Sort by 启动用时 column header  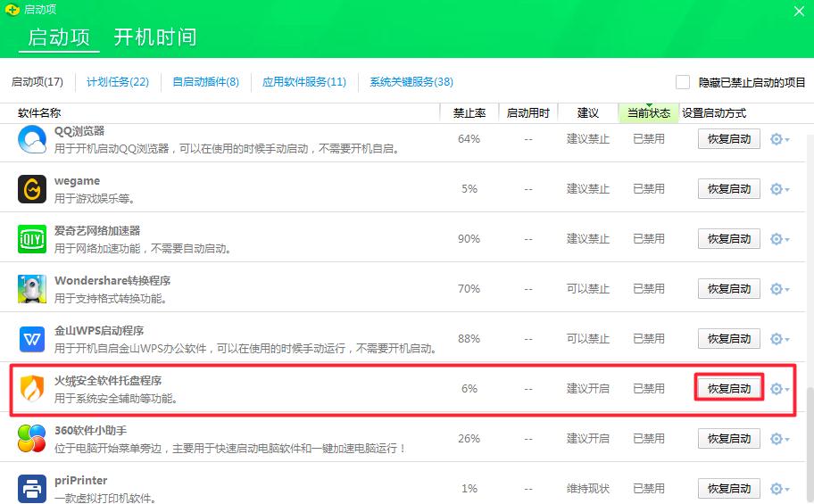point(528,113)
